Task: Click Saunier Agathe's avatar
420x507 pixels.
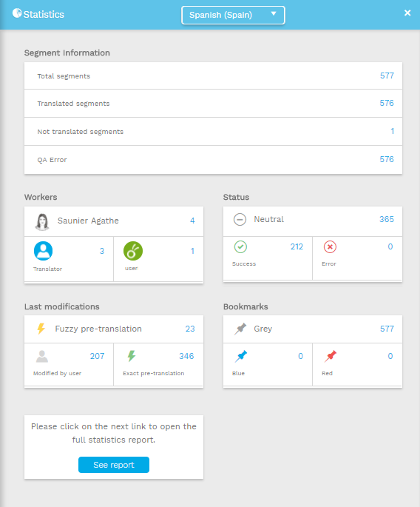Action: pos(42,222)
